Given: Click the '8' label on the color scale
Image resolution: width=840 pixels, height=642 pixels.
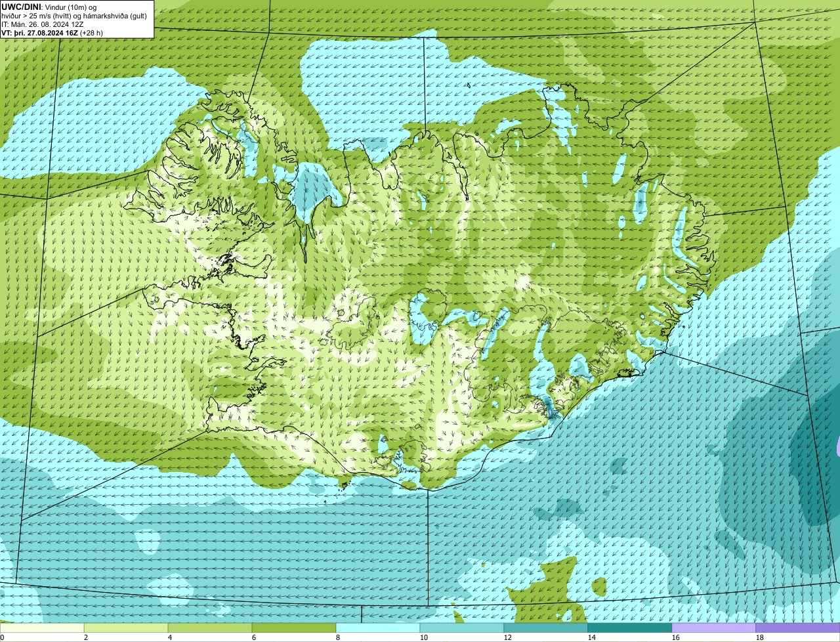Looking at the screenshot, I should click(338, 637).
